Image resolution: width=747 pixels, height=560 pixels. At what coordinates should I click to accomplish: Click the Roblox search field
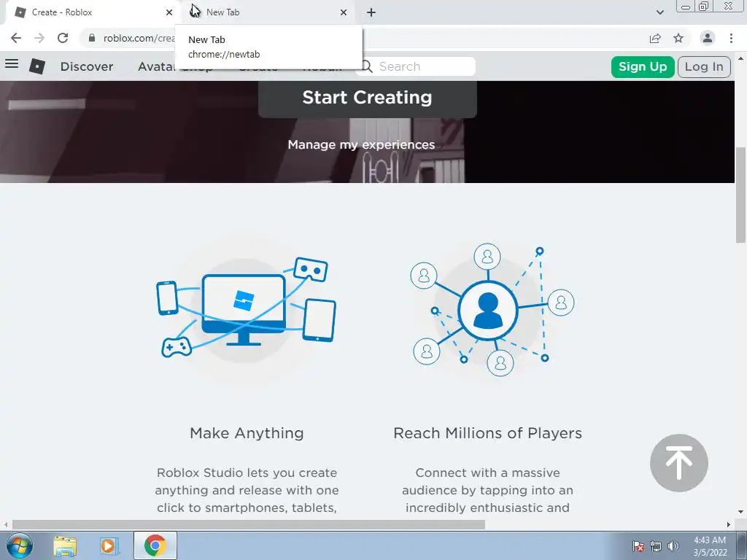point(416,66)
